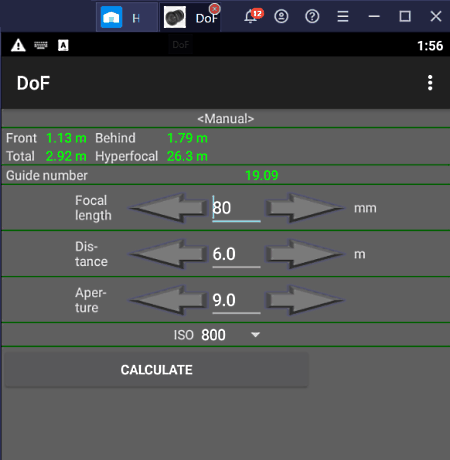
Task: Increase focal length with right arrow
Action: (305, 208)
